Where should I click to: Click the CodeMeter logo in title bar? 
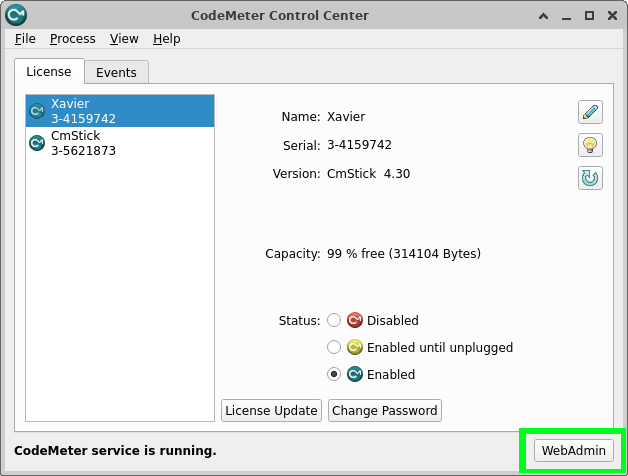[16, 15]
